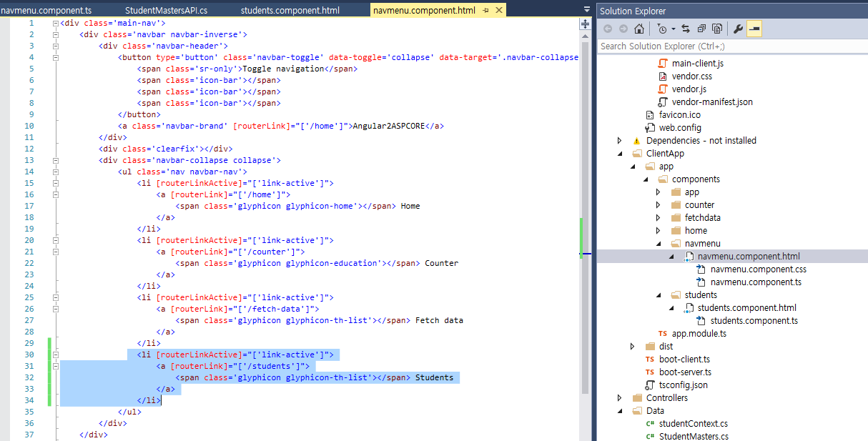This screenshot has width=868, height=441.
Task: Click the Collapse All icon in Solution Explorer
Action: point(701,29)
